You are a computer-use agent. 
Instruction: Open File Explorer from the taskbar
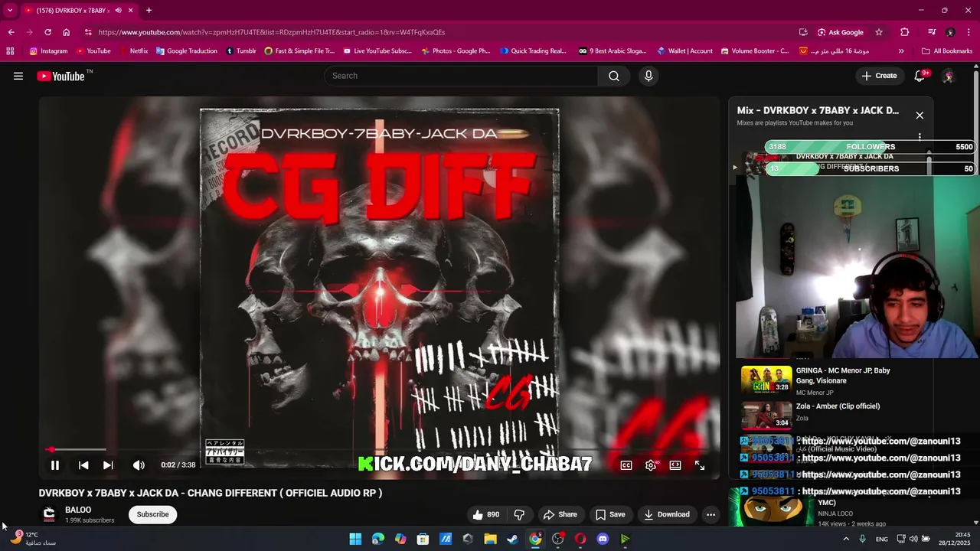point(490,539)
